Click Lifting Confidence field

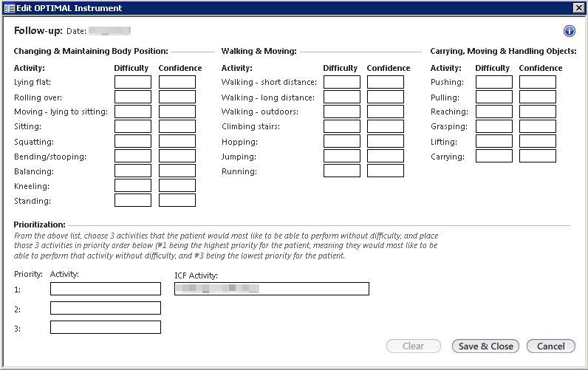(538, 141)
